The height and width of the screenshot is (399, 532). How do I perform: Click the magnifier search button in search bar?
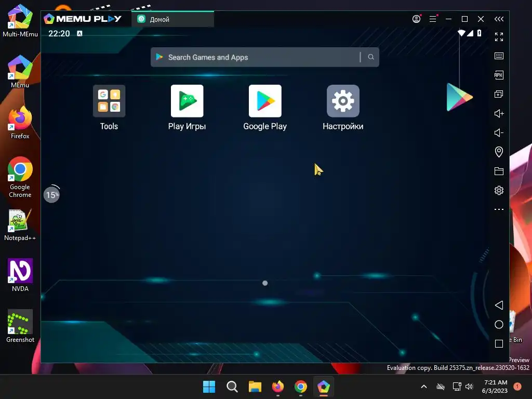(371, 57)
